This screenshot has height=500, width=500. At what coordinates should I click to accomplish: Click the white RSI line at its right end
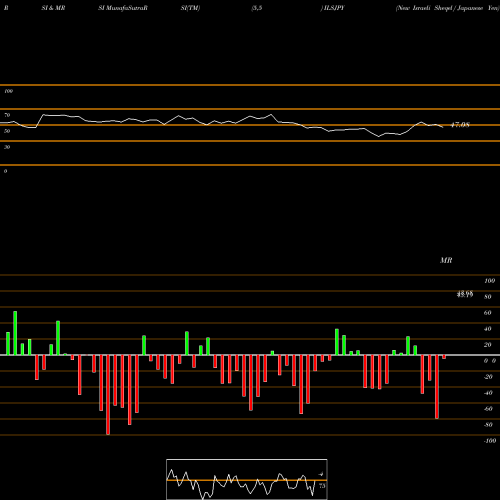click(x=442, y=127)
